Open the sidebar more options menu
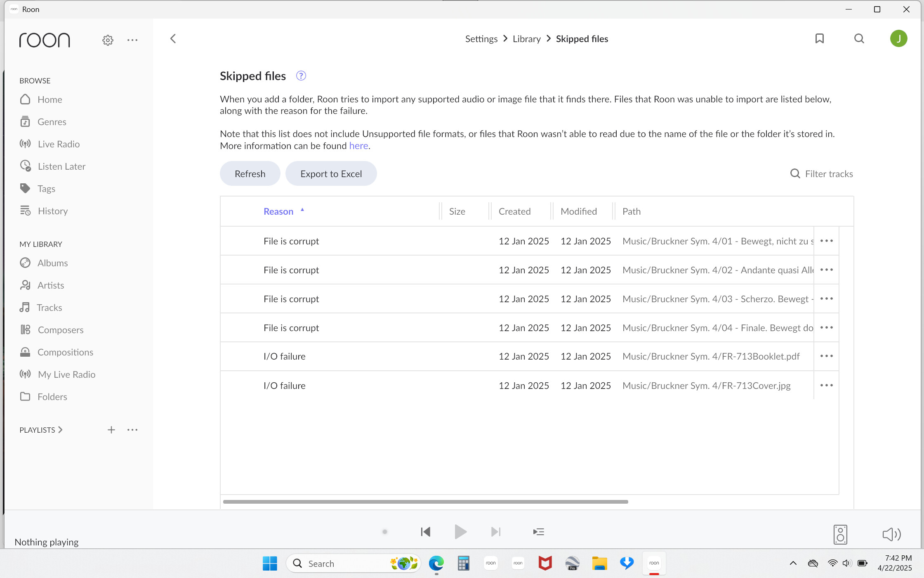Viewport: 924px width, 578px height. [x=132, y=40]
